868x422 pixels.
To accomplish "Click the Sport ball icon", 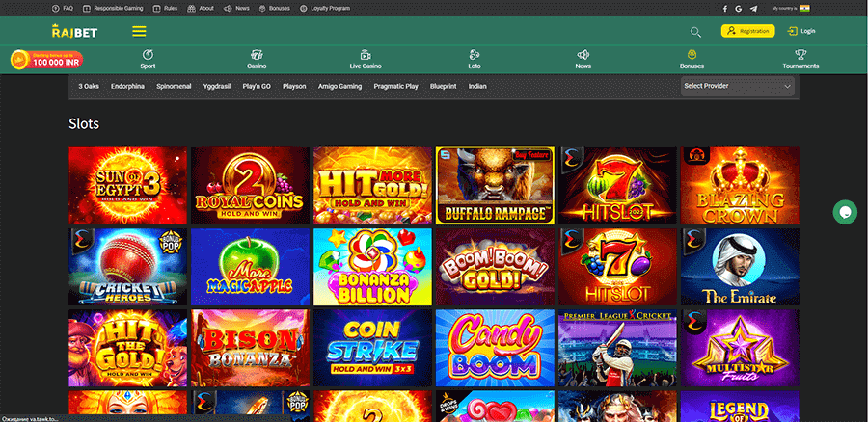I will (148, 55).
